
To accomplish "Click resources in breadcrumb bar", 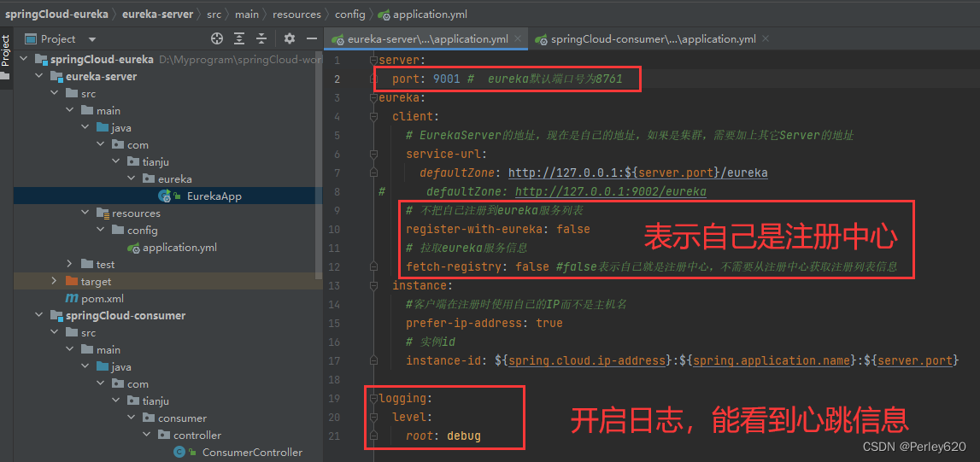I will 296,14.
